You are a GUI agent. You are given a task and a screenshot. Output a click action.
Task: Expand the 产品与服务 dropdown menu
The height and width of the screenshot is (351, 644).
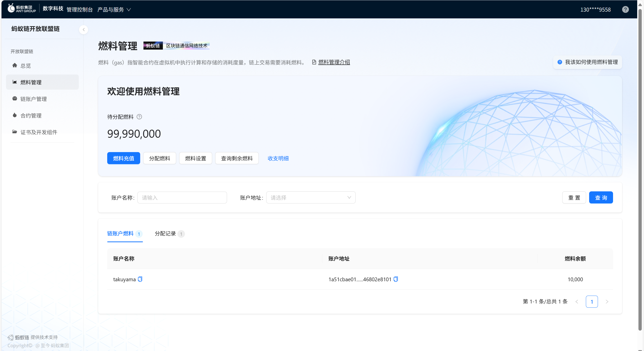tap(114, 10)
